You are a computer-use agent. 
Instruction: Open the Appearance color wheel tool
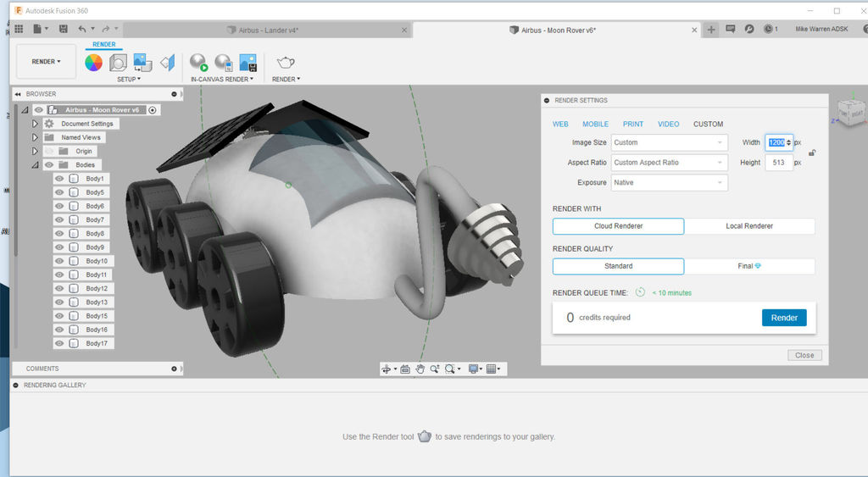click(x=93, y=63)
